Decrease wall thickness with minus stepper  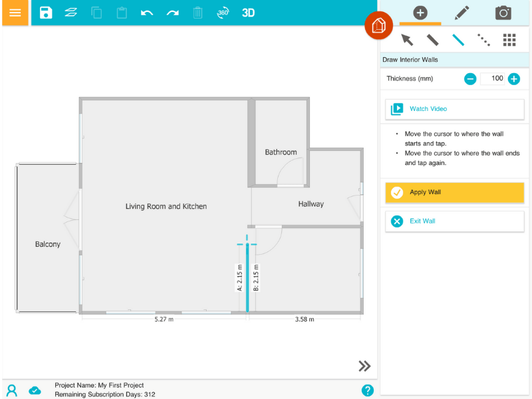pos(470,78)
